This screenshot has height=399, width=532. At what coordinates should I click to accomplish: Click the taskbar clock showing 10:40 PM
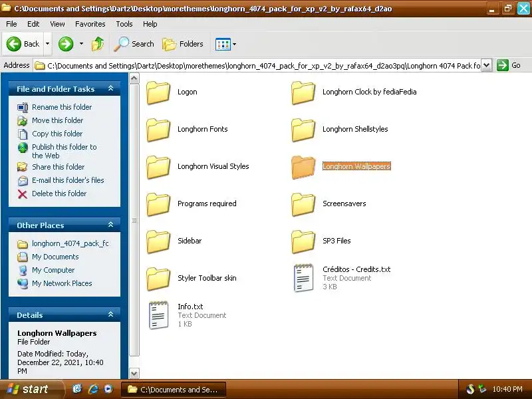click(x=507, y=389)
